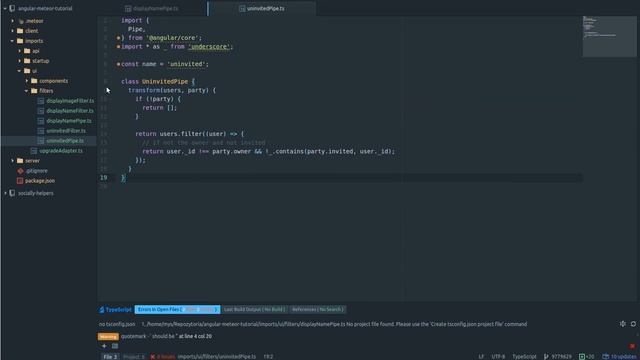Click the filters folder icon

[x=34, y=91]
